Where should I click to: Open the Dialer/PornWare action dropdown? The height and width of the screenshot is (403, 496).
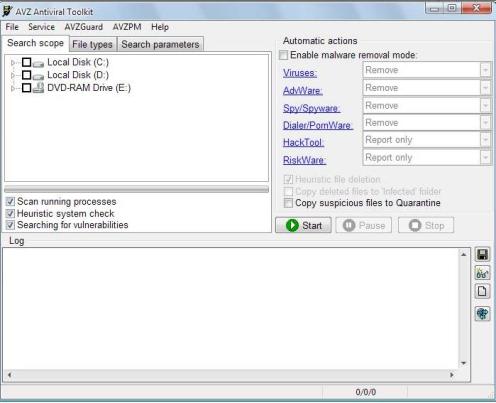click(x=485, y=123)
